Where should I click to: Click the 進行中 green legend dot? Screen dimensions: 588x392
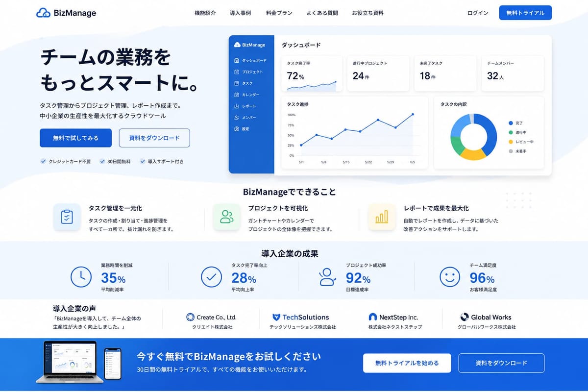pos(511,132)
